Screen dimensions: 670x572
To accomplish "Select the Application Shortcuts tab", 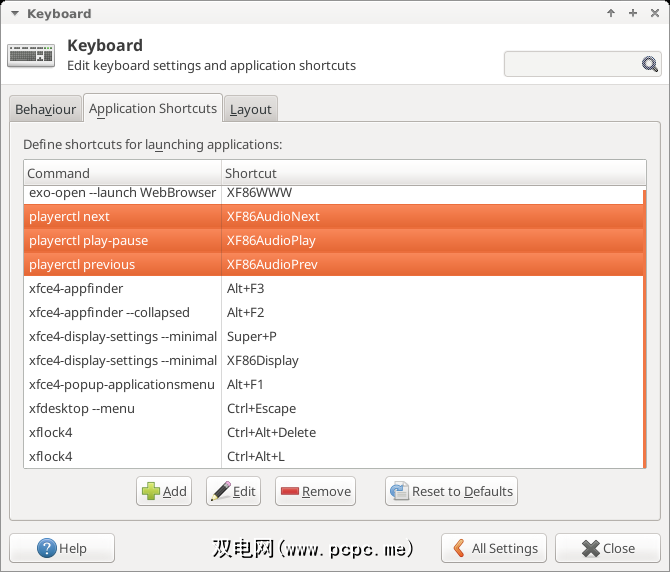I will coord(152,108).
